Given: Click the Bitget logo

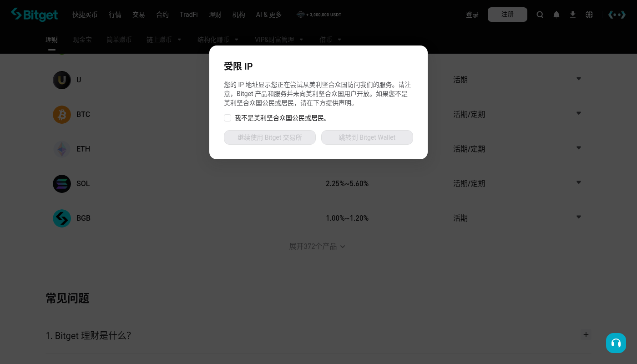Looking at the screenshot, I should (x=35, y=15).
